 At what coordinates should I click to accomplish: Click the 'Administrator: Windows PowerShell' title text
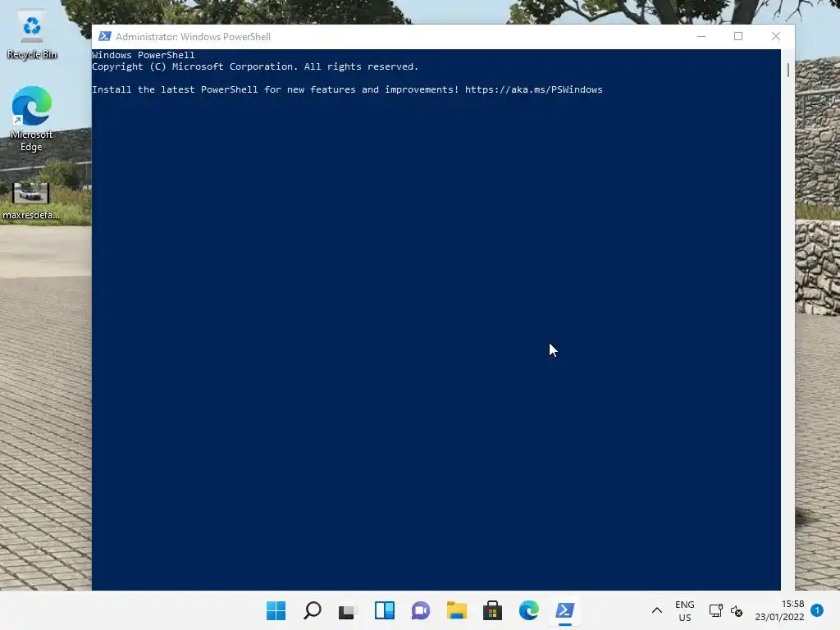tap(193, 36)
